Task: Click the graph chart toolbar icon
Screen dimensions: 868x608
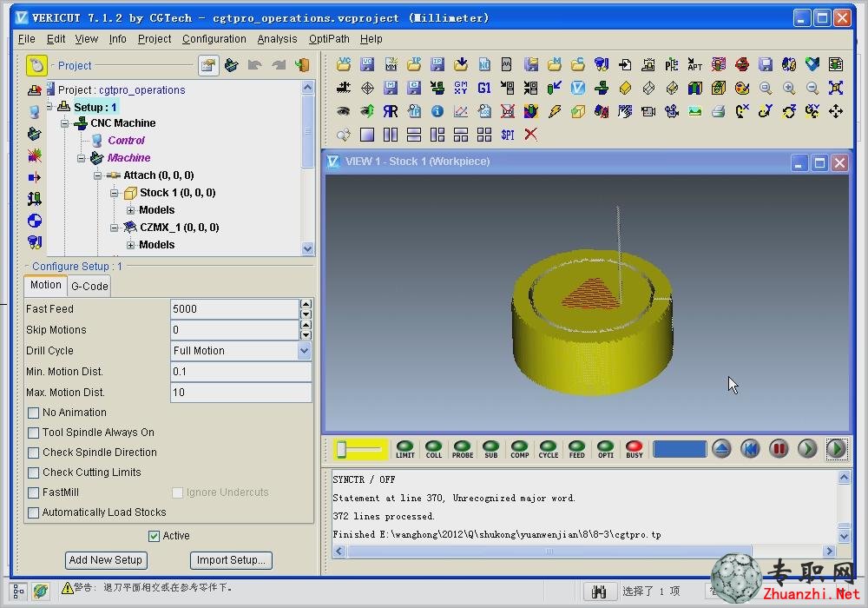Action: point(461,111)
